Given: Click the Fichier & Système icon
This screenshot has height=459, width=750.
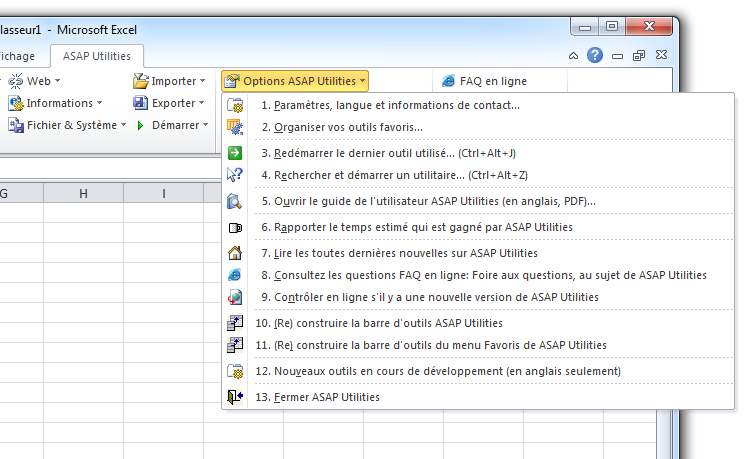Looking at the screenshot, I should click(x=15, y=125).
